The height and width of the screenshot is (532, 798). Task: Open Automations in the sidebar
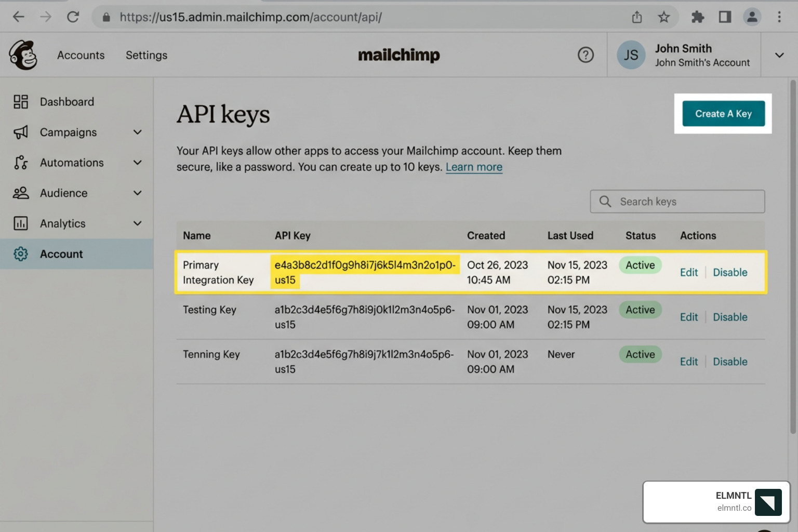click(76, 163)
